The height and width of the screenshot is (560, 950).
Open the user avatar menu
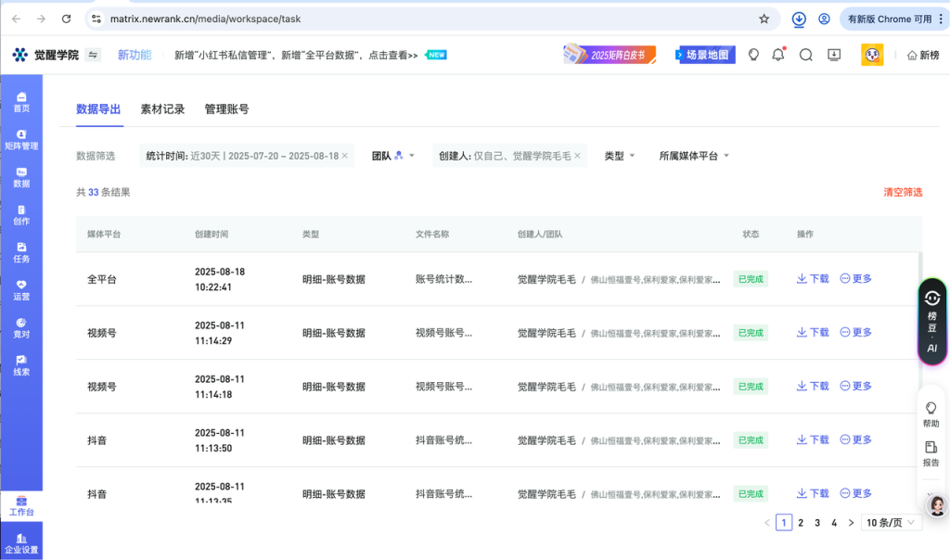click(872, 55)
